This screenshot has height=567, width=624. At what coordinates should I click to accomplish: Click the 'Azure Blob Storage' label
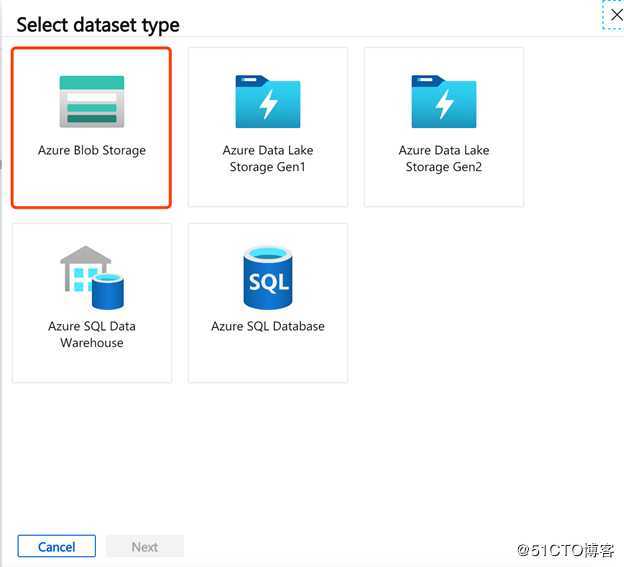tap(92, 150)
